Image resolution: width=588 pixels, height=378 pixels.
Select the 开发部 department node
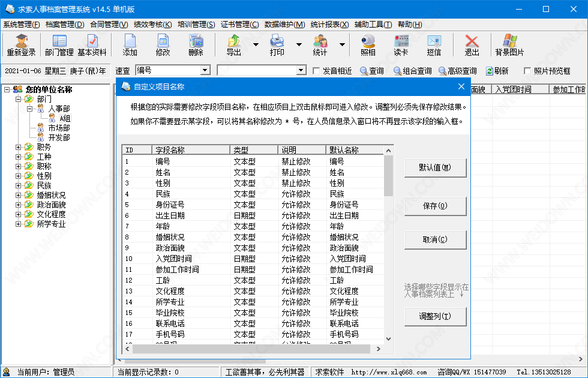59,137
